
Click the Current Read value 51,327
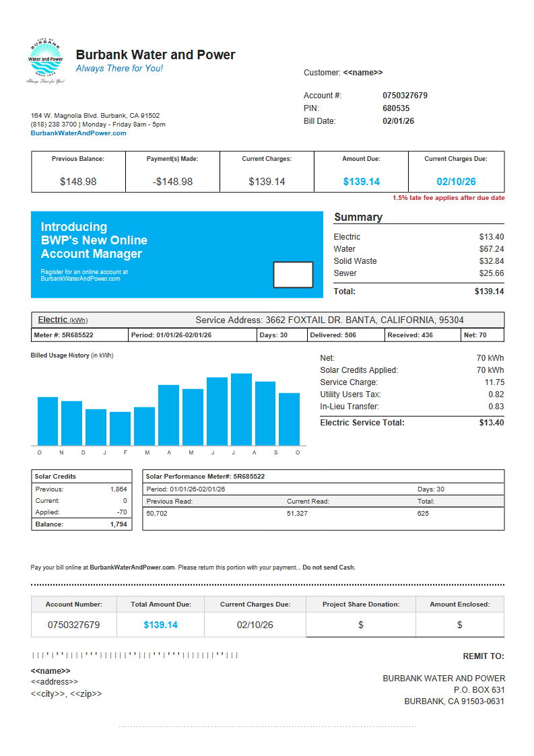tap(297, 514)
